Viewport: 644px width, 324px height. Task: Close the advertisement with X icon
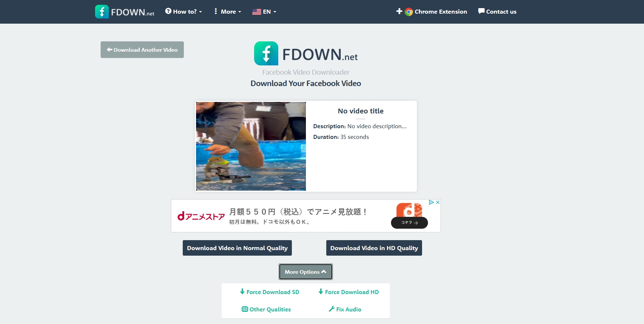(x=438, y=202)
